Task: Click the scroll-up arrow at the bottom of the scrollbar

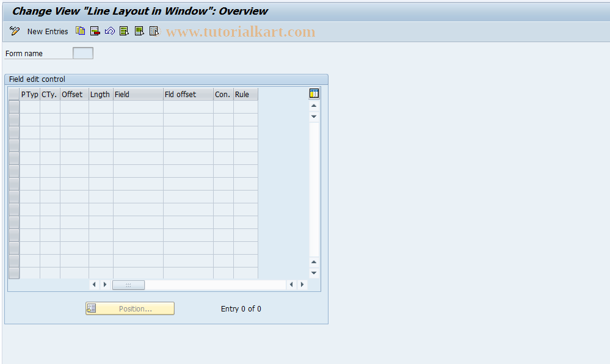Action: [x=314, y=262]
